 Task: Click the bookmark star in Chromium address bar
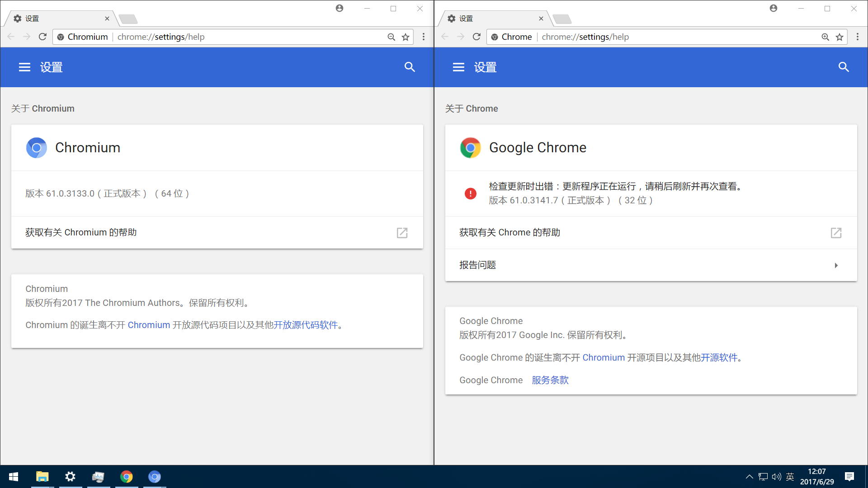(406, 37)
